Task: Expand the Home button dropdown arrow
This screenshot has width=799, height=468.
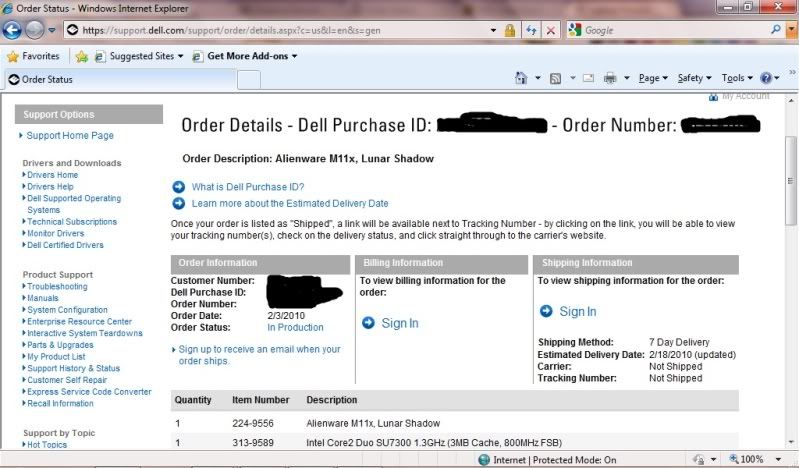Action: pos(537,78)
